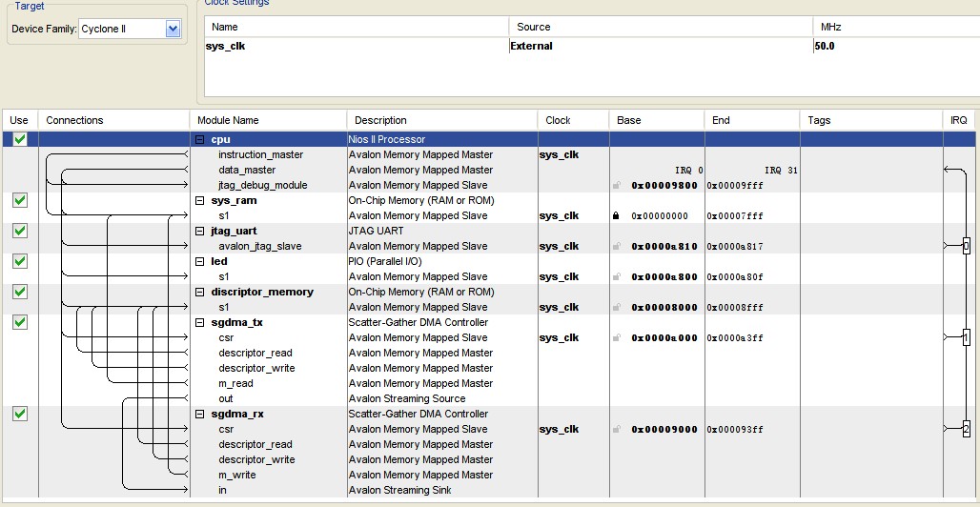
Task: Click the JTAG UART description text
Action: (376, 231)
